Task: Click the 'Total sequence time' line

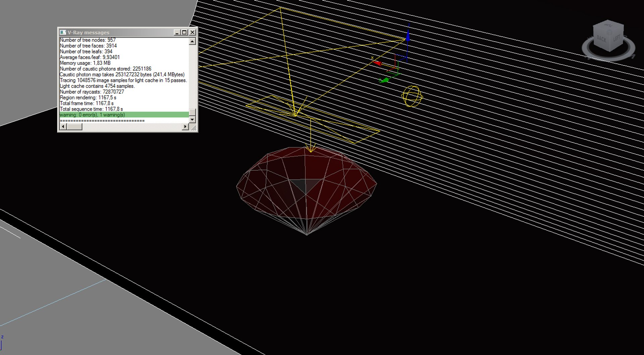Action: [x=91, y=109]
